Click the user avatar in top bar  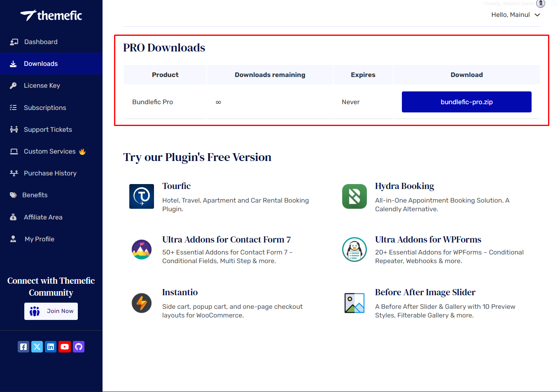click(541, 4)
